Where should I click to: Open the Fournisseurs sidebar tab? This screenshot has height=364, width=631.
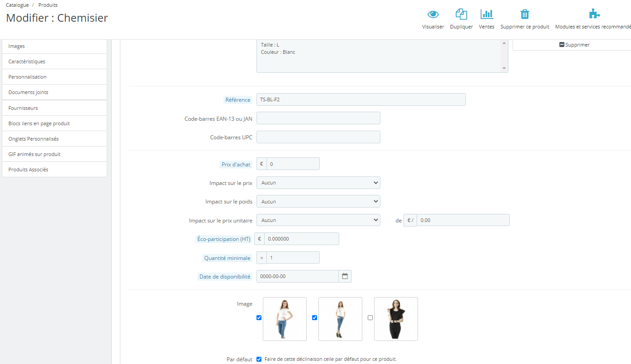tap(54, 108)
